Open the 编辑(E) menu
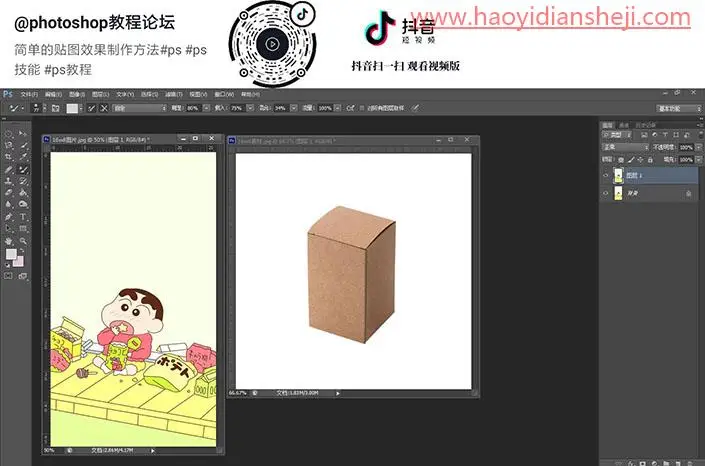Screen dimensions: 705x466 point(53,94)
